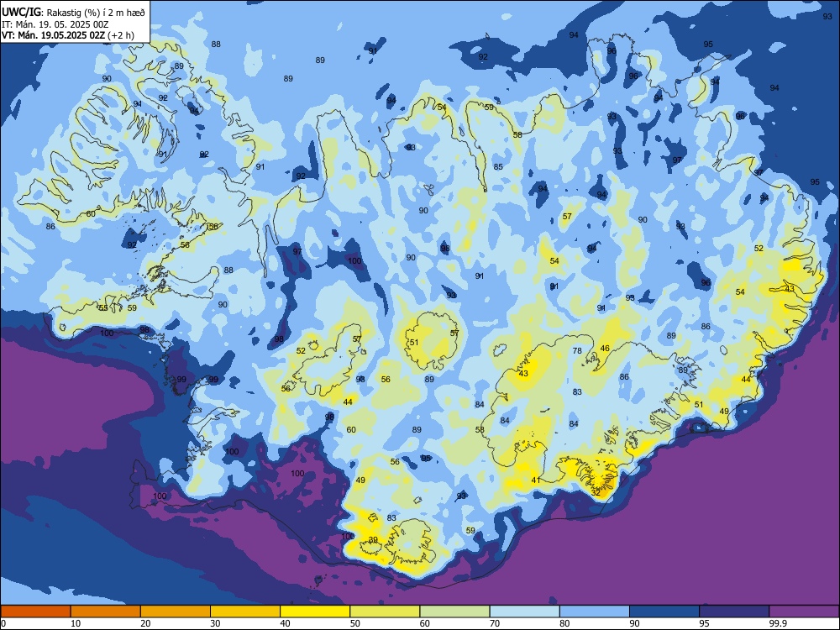Click the '85' humidity value on the map
Viewport: 840px width, 630px height.
pos(498,166)
